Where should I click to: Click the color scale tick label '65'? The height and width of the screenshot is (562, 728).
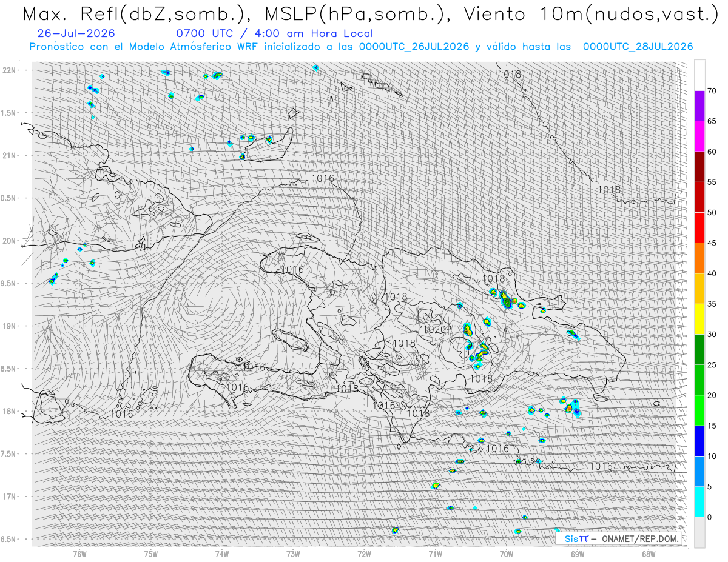pos(712,121)
